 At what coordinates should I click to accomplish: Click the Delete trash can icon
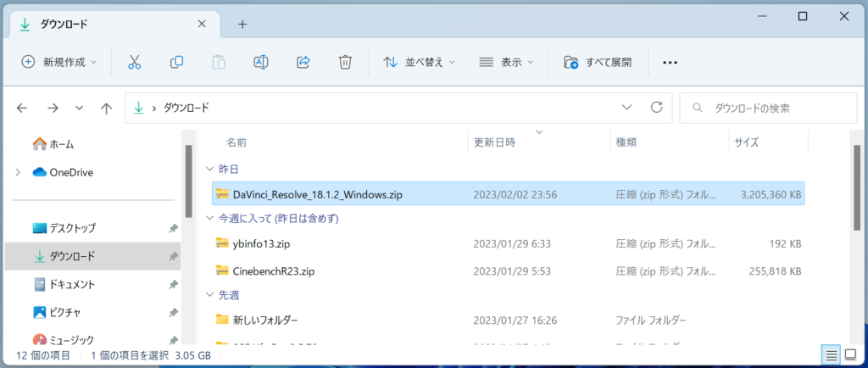[345, 62]
